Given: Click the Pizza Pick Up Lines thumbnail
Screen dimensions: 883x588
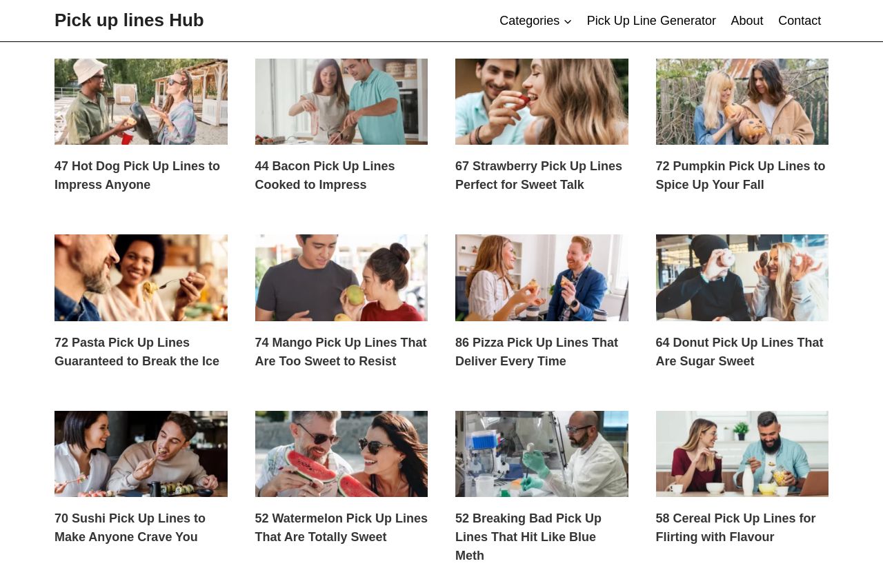Looking at the screenshot, I should 542,278.
